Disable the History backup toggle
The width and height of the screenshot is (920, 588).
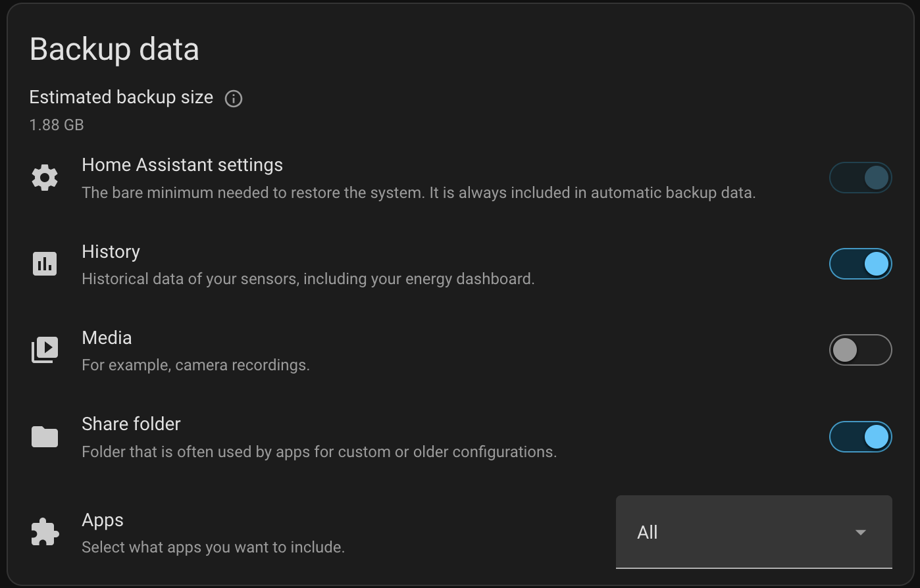(x=860, y=264)
